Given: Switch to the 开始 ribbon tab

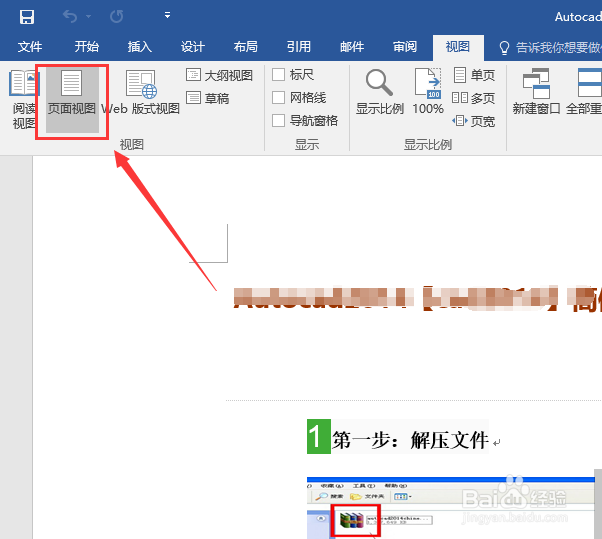Looking at the screenshot, I should [87, 47].
